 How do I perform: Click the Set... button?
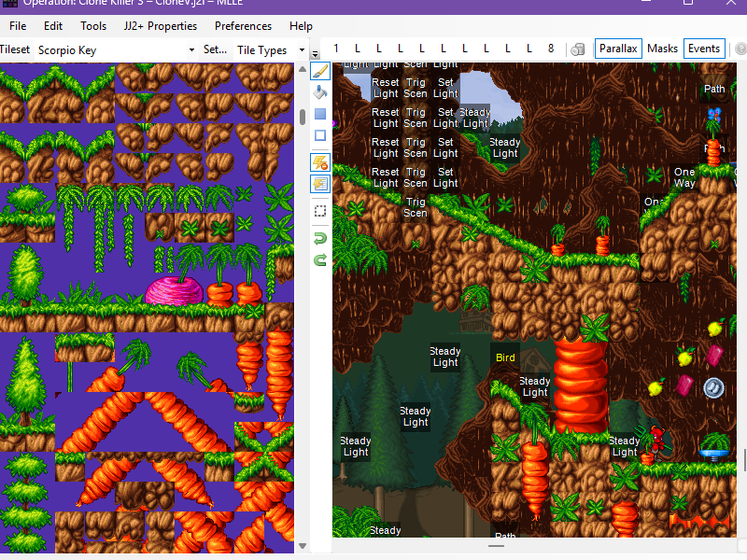pos(215,49)
